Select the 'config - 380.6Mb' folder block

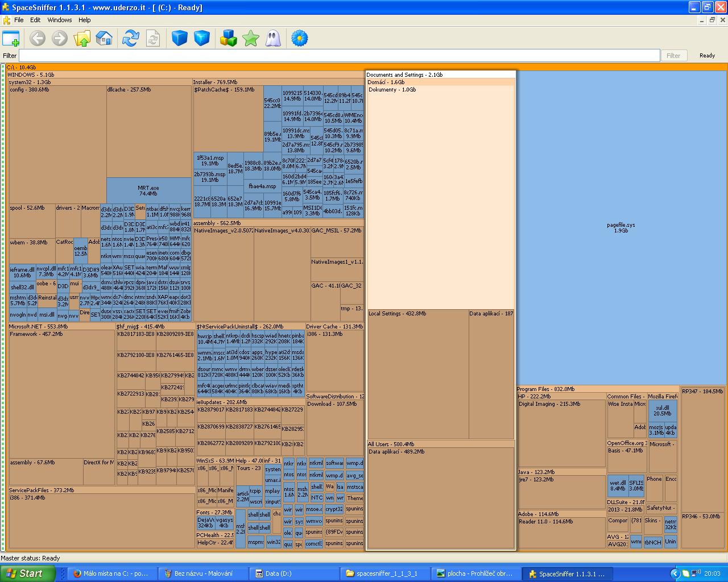[57, 145]
